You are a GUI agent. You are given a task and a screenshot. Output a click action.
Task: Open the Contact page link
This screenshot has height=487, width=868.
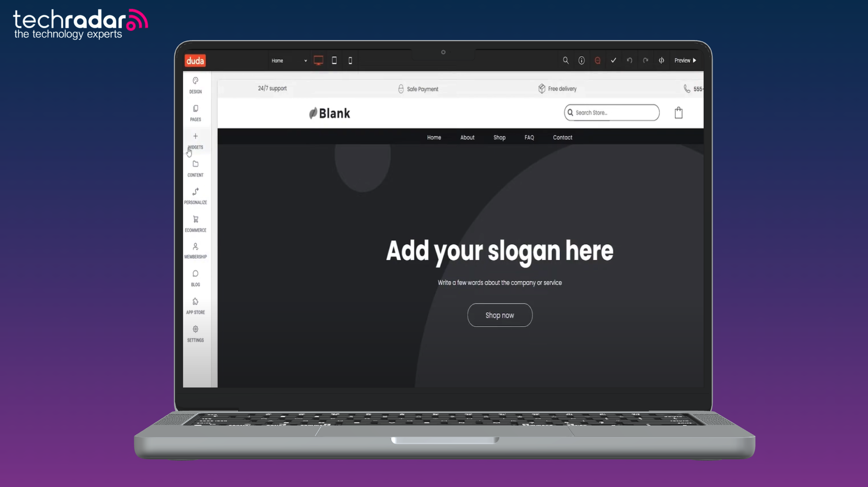coord(562,137)
